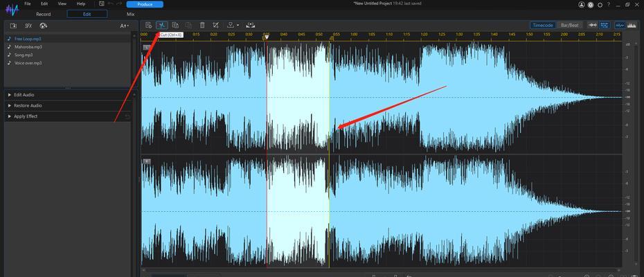
Task: Open the View menu
Action: pos(62,3)
